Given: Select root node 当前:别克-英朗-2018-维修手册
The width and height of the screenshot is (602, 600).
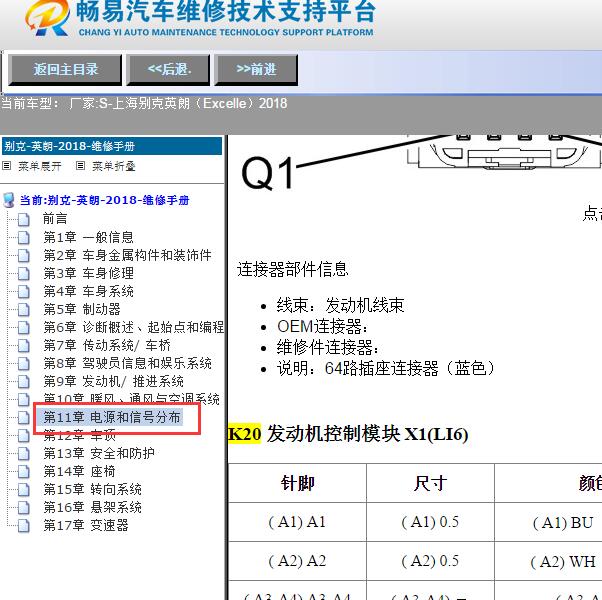Looking at the screenshot, I should pyautogui.click(x=104, y=200).
